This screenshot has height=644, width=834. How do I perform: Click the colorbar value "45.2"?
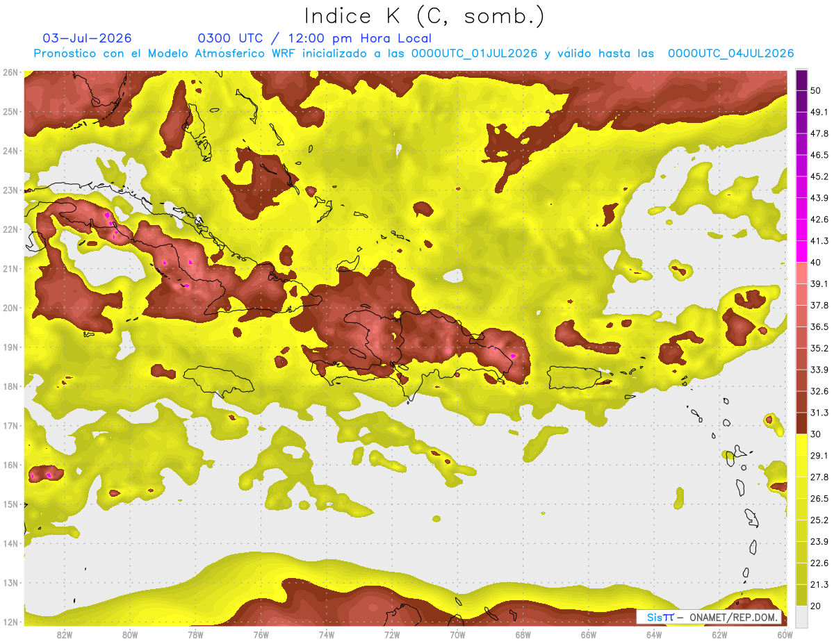820,176
